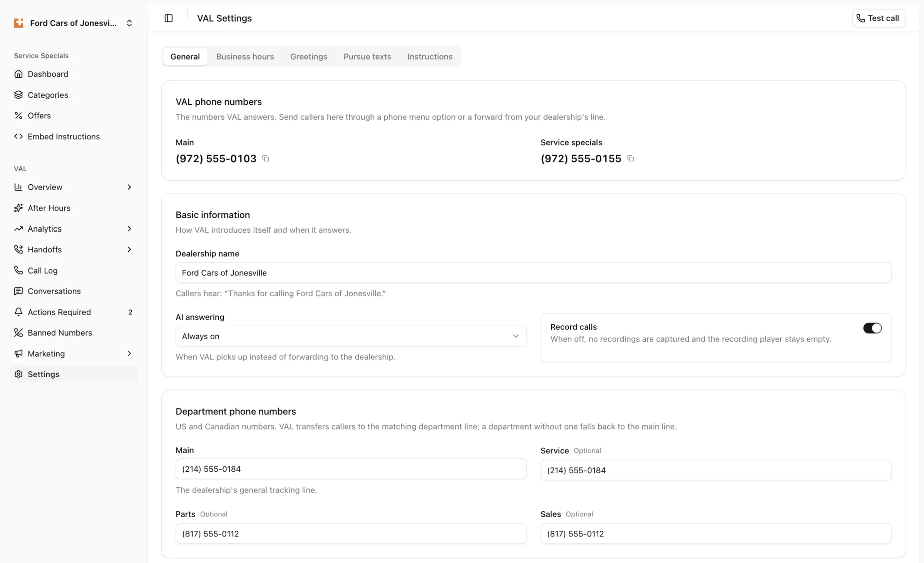Image resolution: width=924 pixels, height=563 pixels.
Task: Click the Actions Required bell icon
Action: click(18, 312)
